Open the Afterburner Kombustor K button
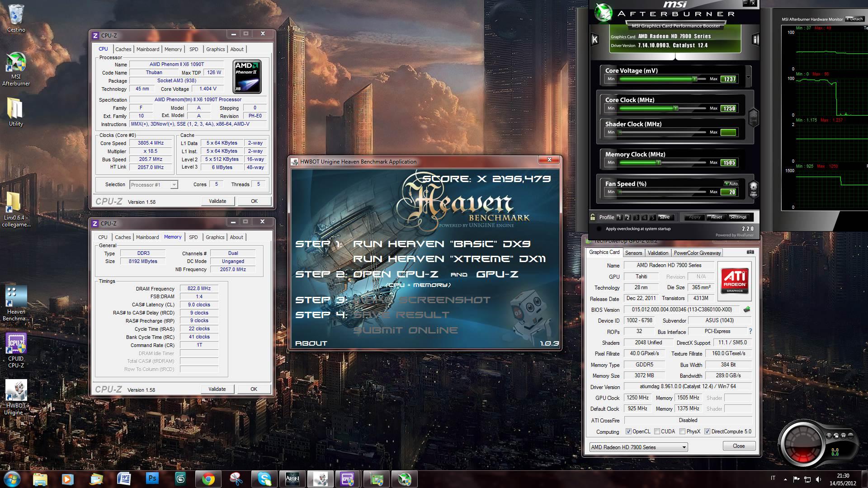The height and width of the screenshot is (488, 868). (x=595, y=40)
